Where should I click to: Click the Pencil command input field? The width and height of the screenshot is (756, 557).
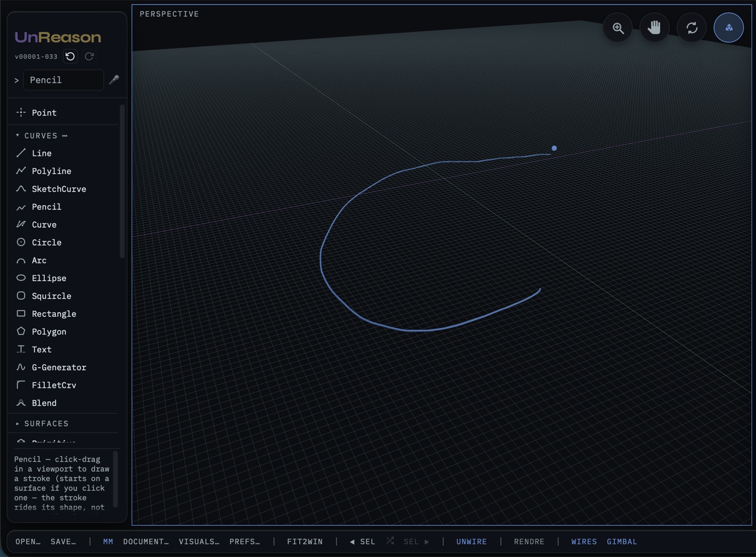[63, 80]
